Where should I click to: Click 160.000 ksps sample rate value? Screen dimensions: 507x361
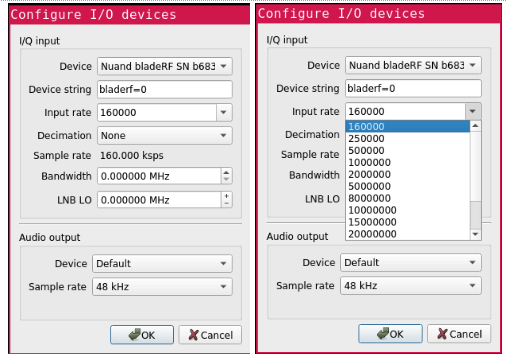(132, 156)
